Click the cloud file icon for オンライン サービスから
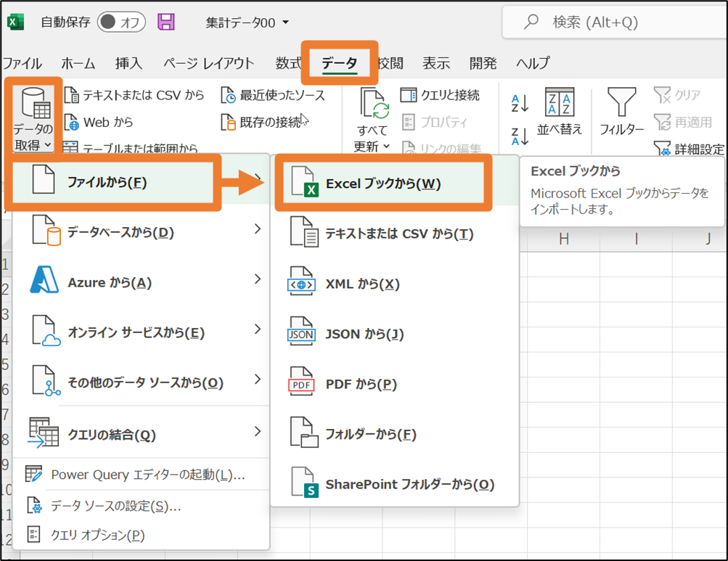 pyautogui.click(x=46, y=331)
